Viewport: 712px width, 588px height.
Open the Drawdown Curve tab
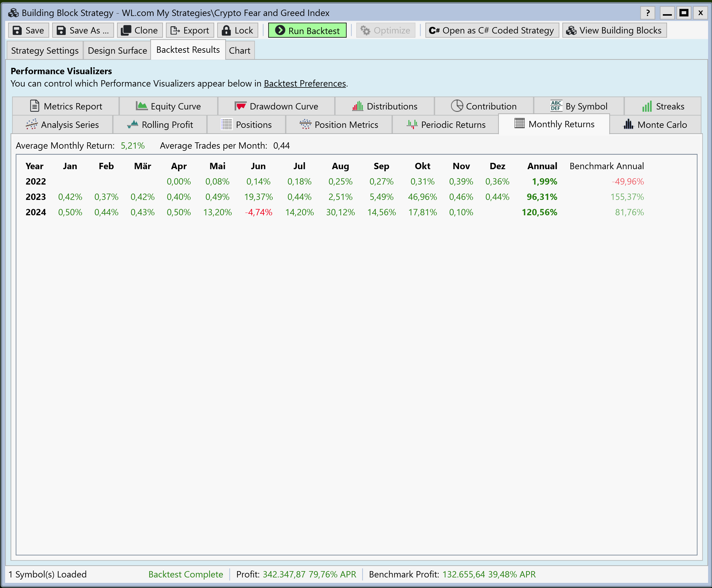[x=277, y=106]
